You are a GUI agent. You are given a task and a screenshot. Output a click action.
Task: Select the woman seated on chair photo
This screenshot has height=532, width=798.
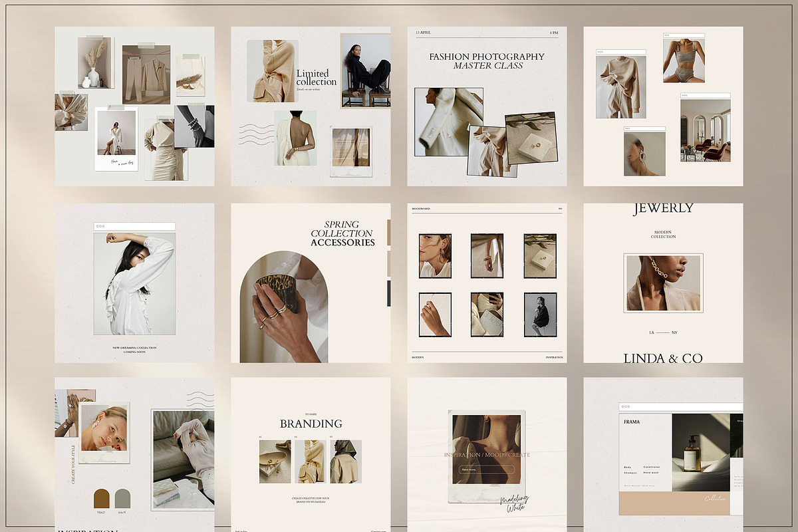click(x=365, y=70)
